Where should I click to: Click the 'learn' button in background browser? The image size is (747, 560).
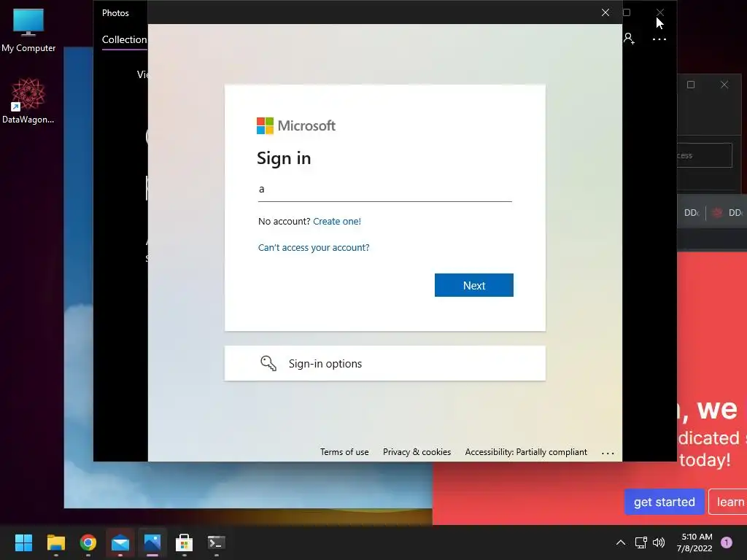[x=728, y=502]
